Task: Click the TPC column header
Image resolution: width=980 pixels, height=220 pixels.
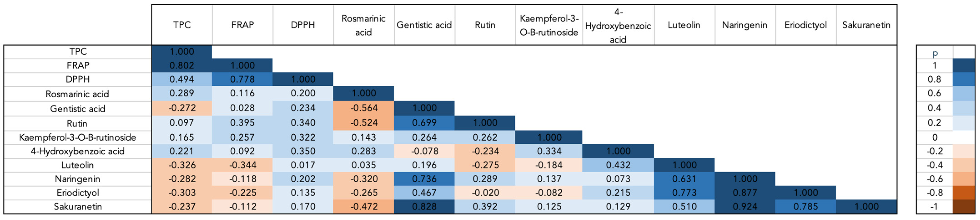Action: coord(182,25)
